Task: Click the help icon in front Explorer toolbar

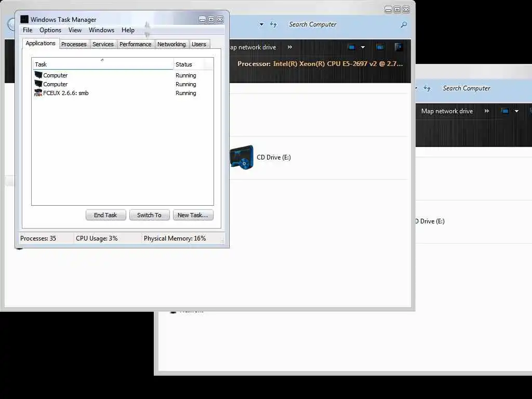Action: [398, 47]
